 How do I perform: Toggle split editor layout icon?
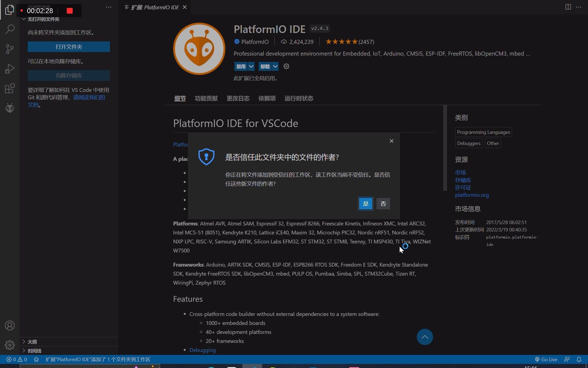coord(568,7)
